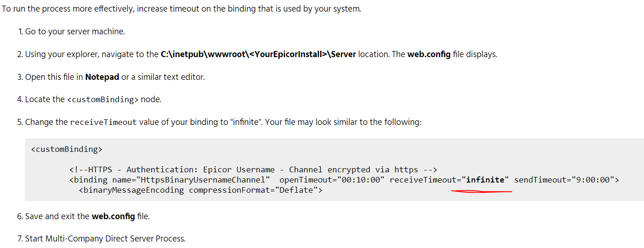Click the bold 'web.config' in step 2
This screenshot has height=248, width=644.
click(x=429, y=54)
